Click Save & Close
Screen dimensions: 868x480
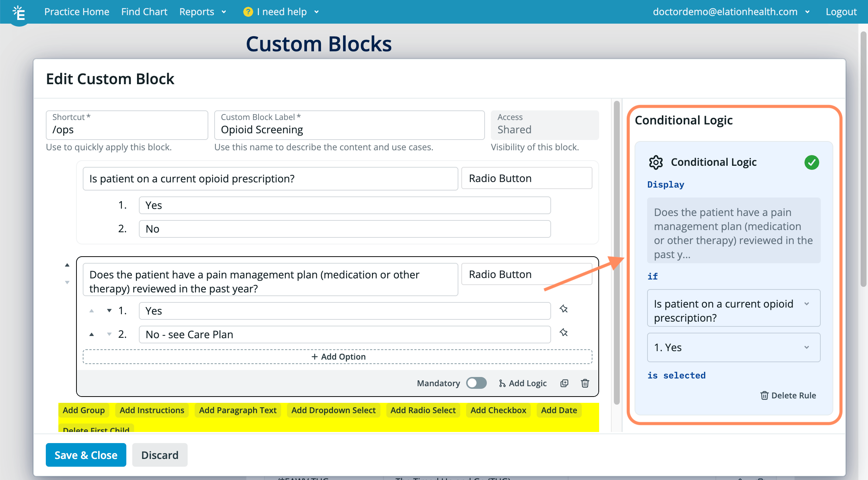tap(86, 455)
